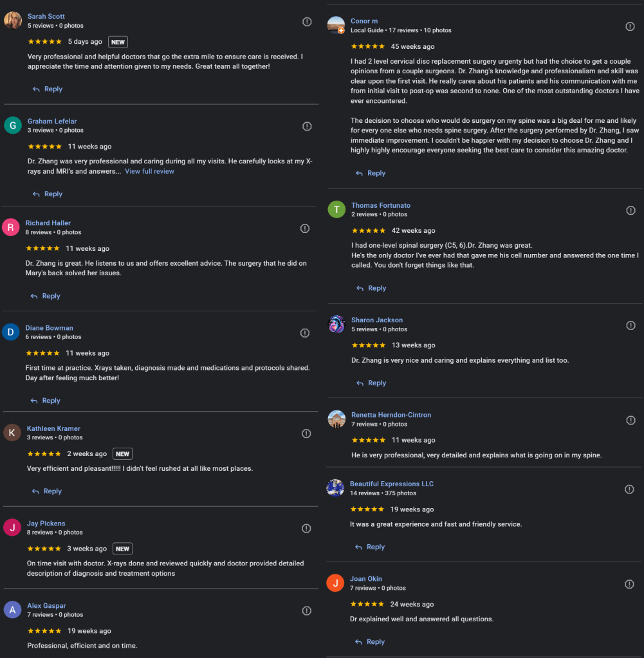Click Reply under Richard Haller's review
Viewport: 644px width, 658px height.
tap(46, 297)
